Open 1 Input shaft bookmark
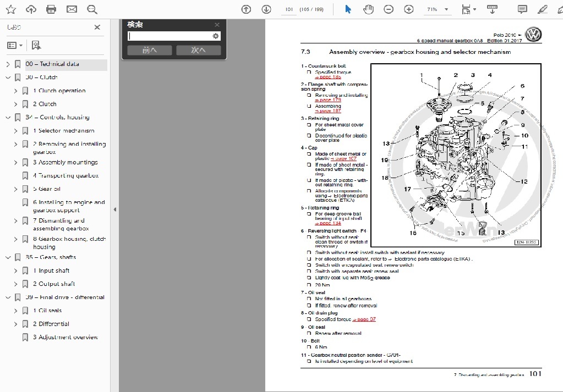Image resolution: width=563 pixels, height=392 pixels. point(51,271)
